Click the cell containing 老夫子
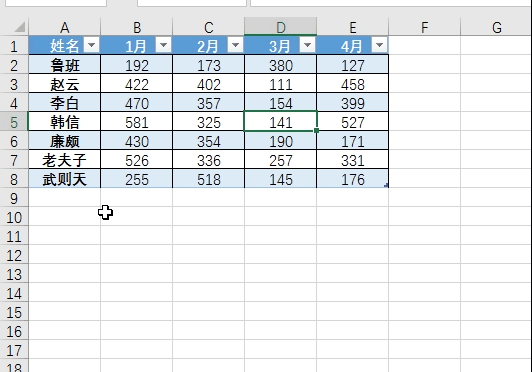 tap(64, 160)
